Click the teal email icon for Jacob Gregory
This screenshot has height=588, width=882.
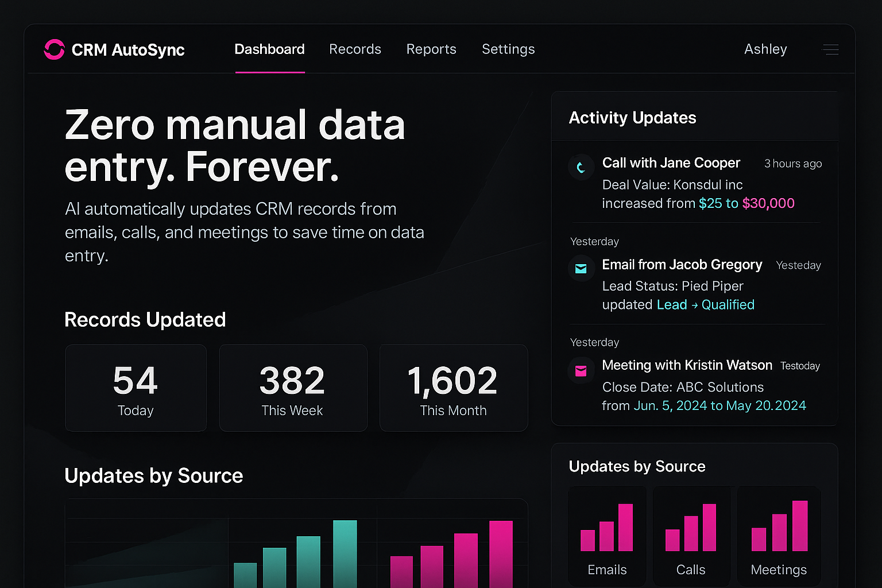(581, 269)
